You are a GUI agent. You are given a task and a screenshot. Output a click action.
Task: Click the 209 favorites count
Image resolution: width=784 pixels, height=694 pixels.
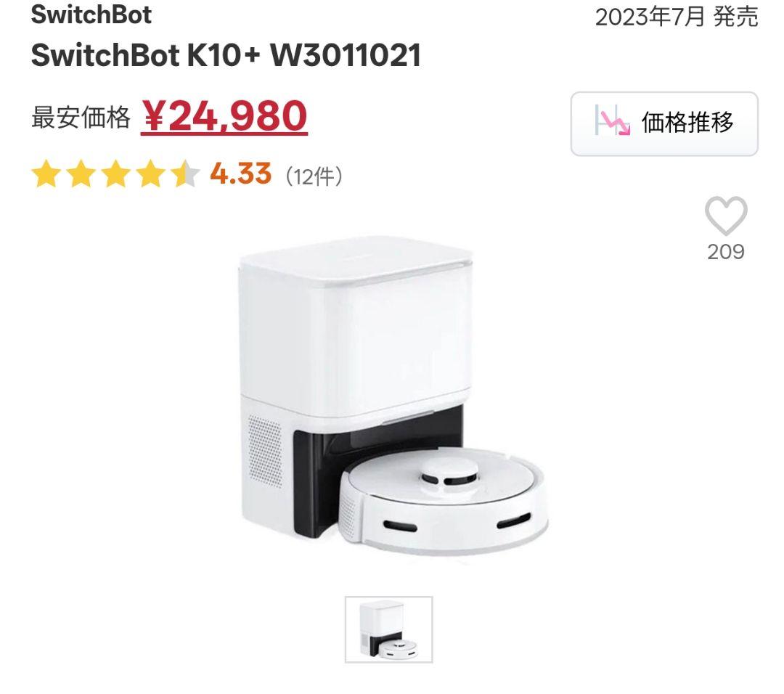[x=726, y=251]
